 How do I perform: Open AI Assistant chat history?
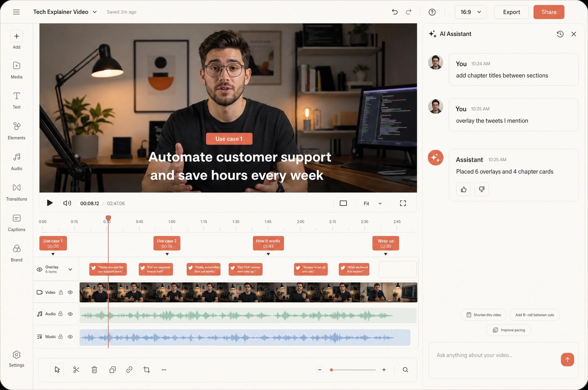[x=560, y=34]
